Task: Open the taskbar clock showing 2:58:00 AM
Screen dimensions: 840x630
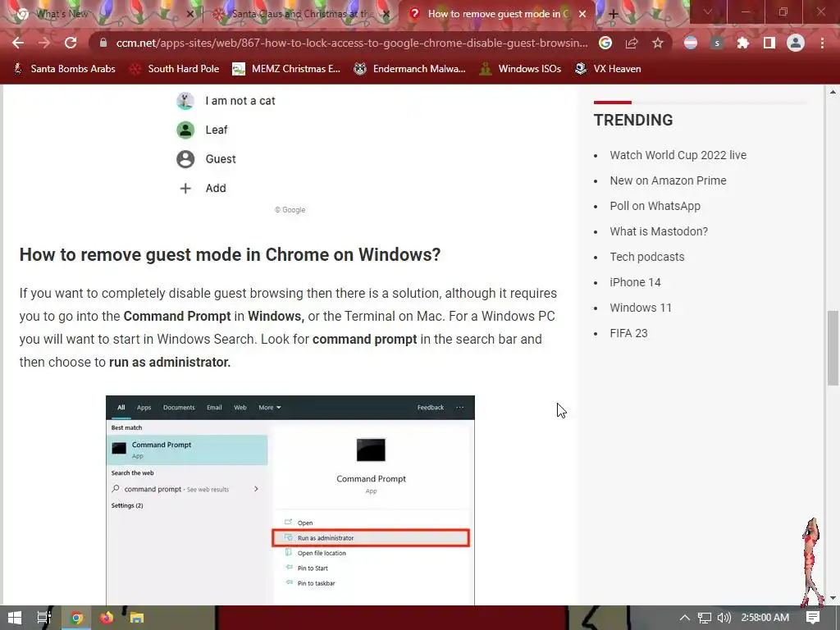Action: point(765,618)
